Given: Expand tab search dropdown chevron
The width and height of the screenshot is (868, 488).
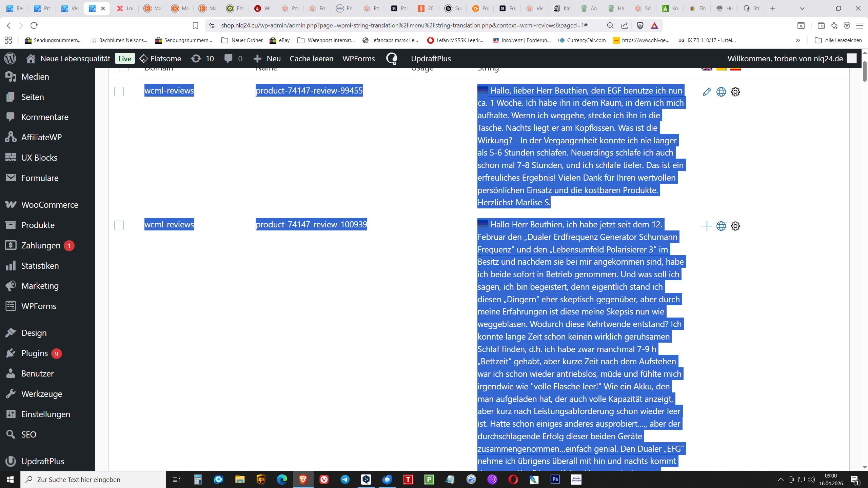Looking at the screenshot, I should 802,8.
